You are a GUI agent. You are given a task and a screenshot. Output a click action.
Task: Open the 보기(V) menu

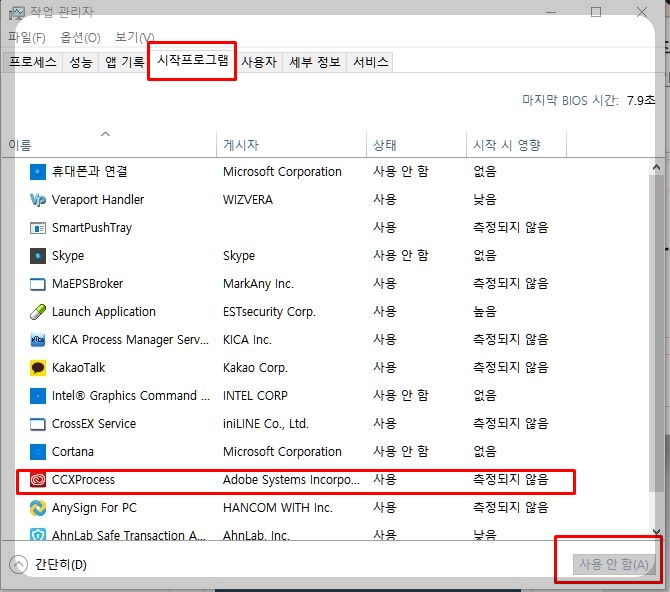[x=135, y=38]
